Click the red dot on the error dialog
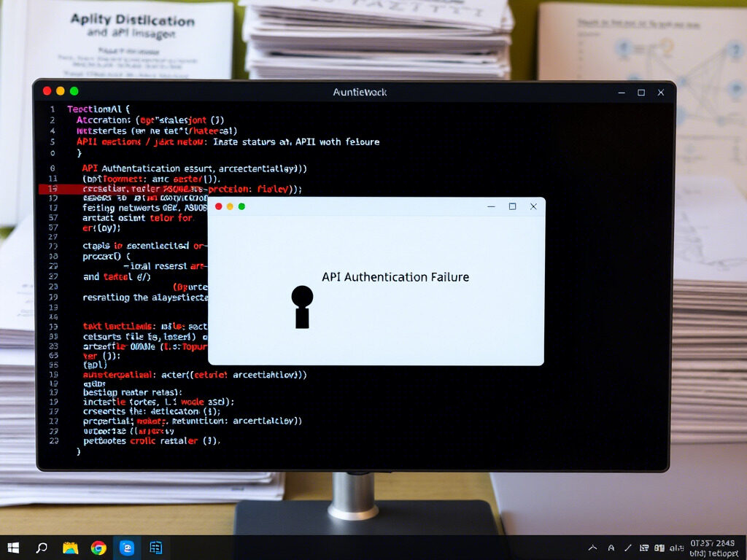This screenshot has height=560, width=747. tap(218, 206)
